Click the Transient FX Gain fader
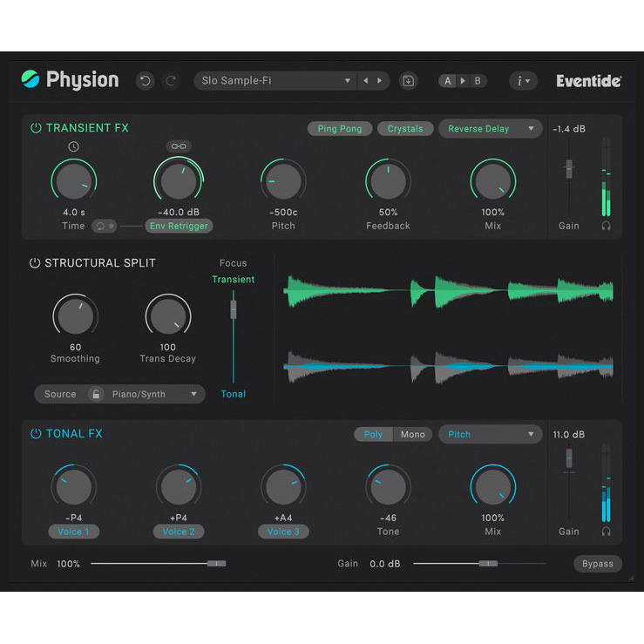Viewport: 644px width, 644px height. pyautogui.click(x=569, y=168)
